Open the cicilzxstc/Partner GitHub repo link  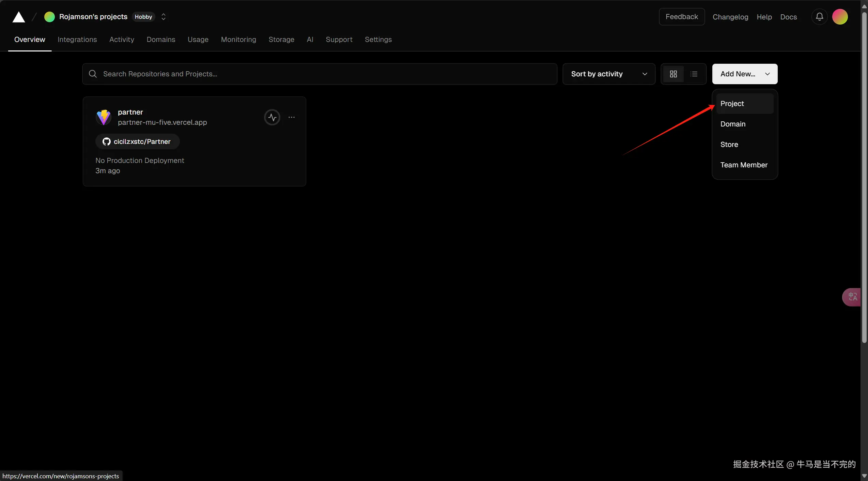click(x=137, y=141)
